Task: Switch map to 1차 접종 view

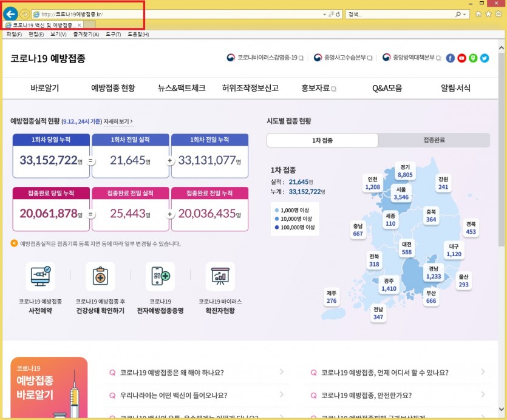Action: pos(322,140)
